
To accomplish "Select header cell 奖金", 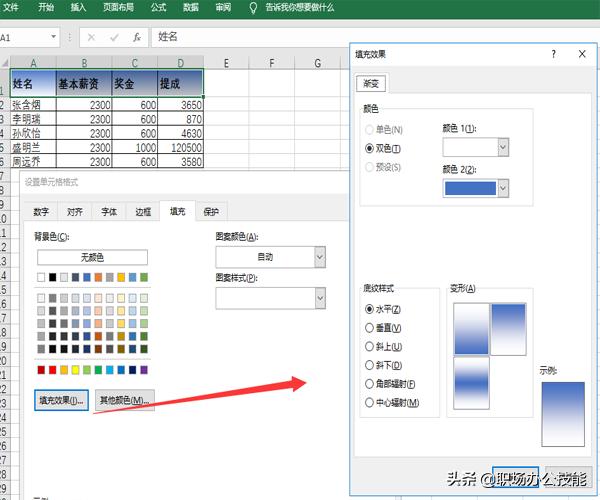I will tap(135, 83).
